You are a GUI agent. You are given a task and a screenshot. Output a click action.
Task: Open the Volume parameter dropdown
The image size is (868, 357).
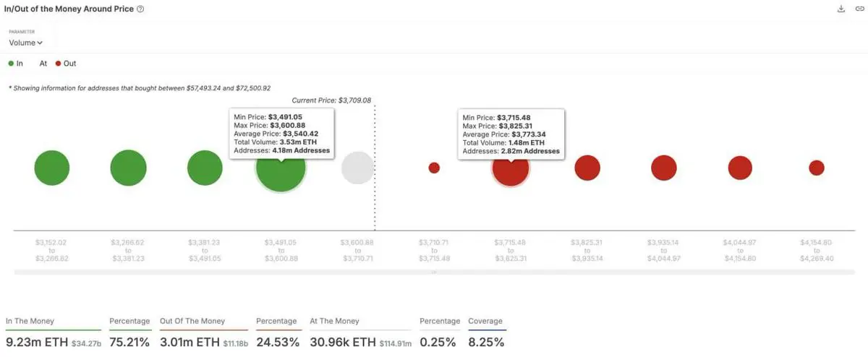[x=26, y=43]
